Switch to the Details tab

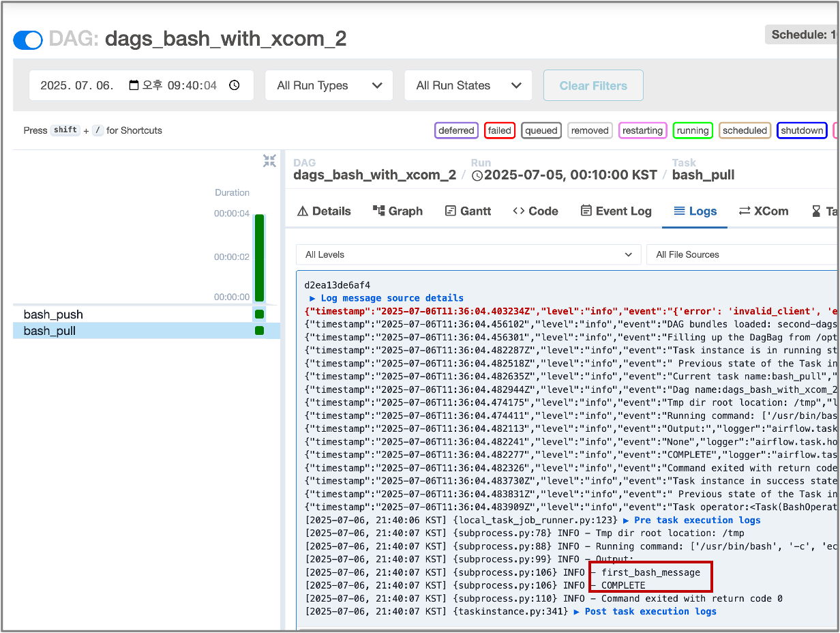pyautogui.click(x=325, y=211)
